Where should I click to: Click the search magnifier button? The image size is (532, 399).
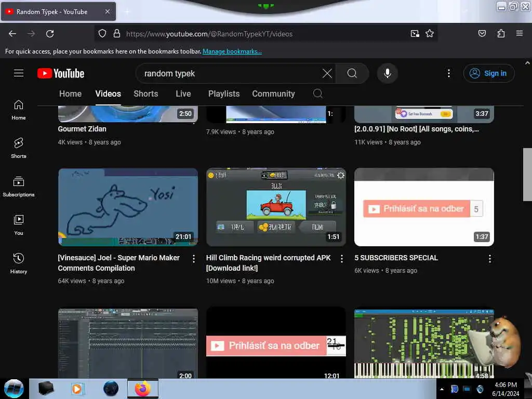(x=352, y=73)
